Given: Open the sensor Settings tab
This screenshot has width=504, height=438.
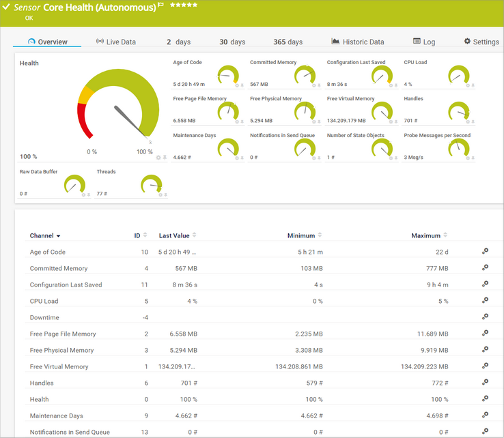Looking at the screenshot, I should click(481, 42).
